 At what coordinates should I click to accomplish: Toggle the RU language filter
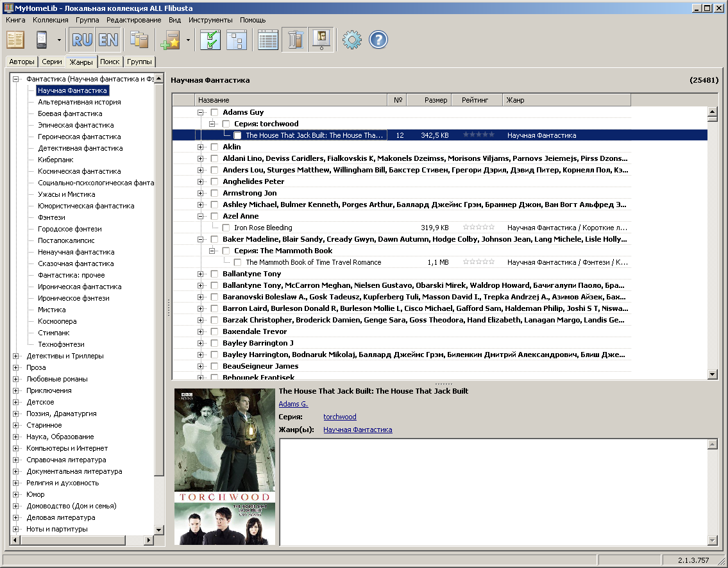(x=82, y=40)
